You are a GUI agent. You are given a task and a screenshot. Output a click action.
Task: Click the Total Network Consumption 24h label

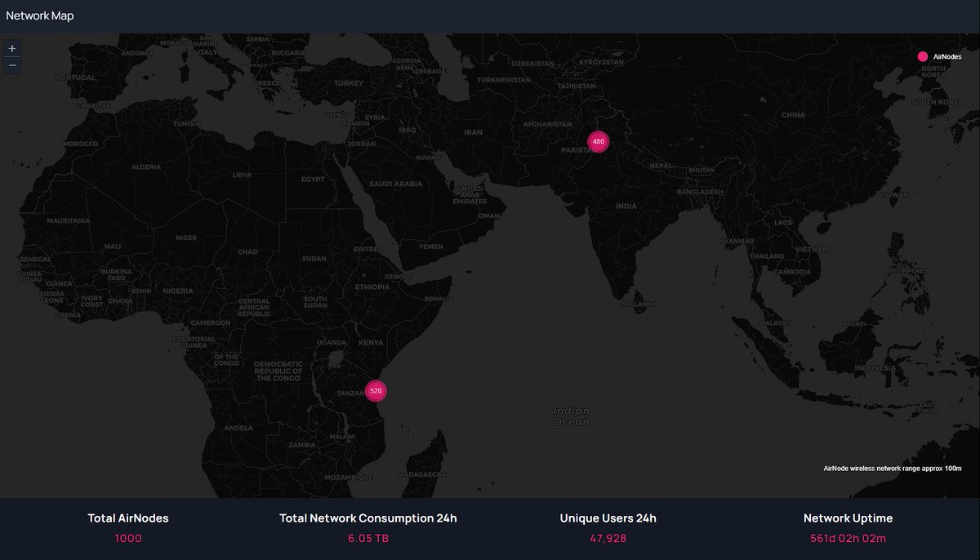368,518
